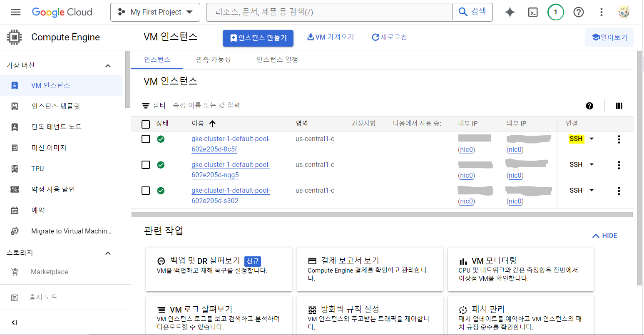The height and width of the screenshot is (335, 644).
Task: Click the horizontal table scrollbar
Action: pyautogui.click(x=382, y=214)
